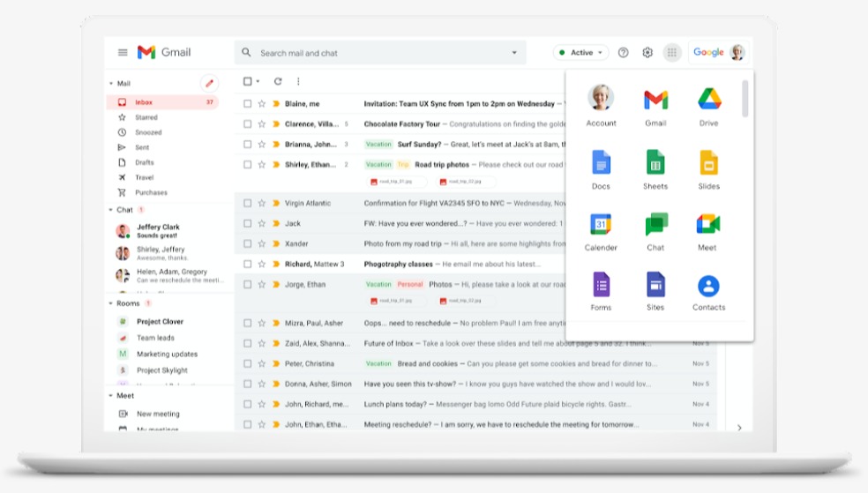Open the Calendar app icon
Viewport: 868px width, 493px height.
tap(601, 225)
